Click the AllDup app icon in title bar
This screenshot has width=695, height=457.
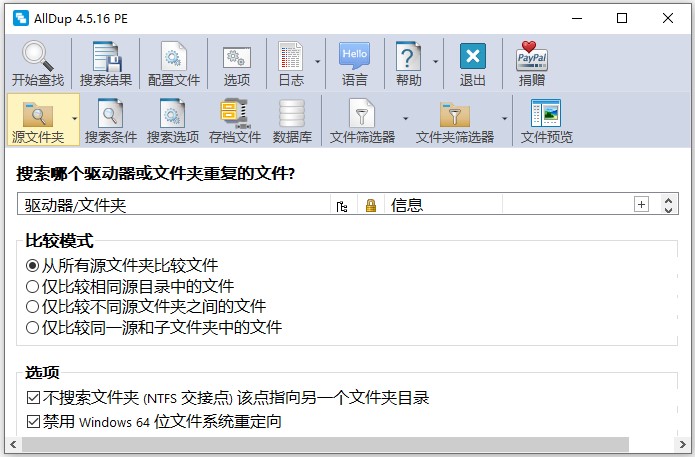coord(21,18)
